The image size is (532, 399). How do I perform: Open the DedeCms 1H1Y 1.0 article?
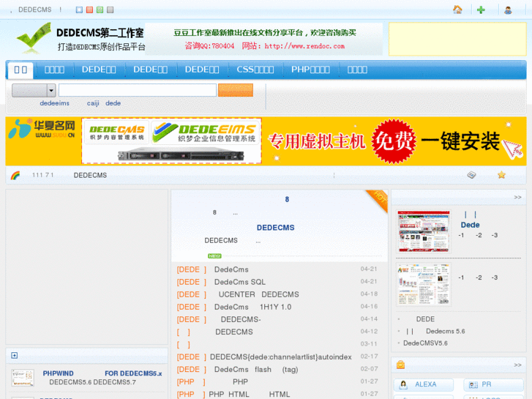point(252,307)
